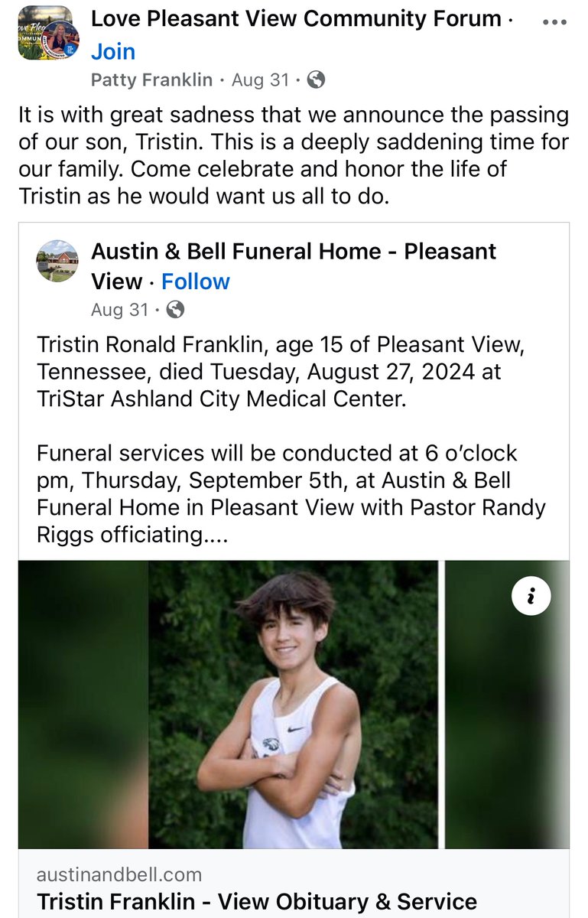Click the Aug 31 timestamp on the shared post

coord(119,309)
